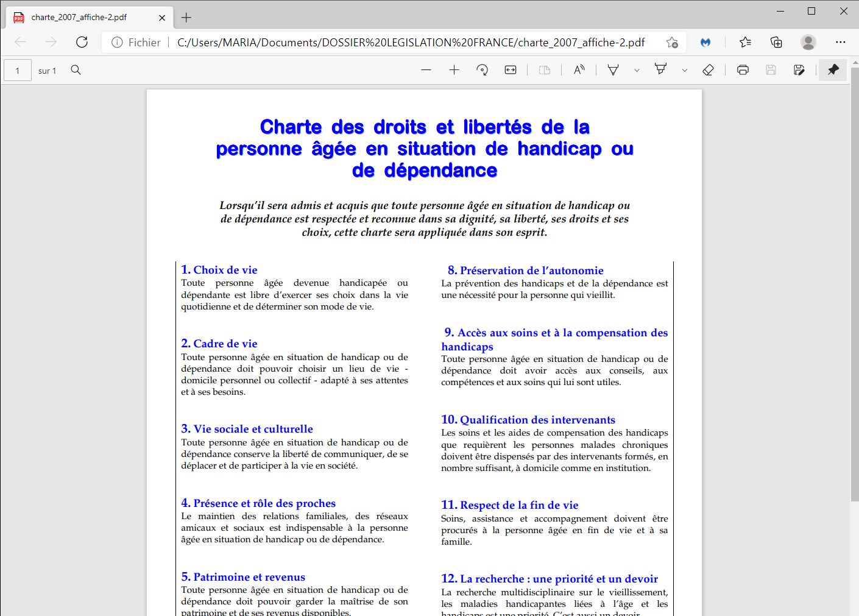Screen dimensions: 859x616
Task: Click heading '4. Présence et rôle des proches'
Action: pyautogui.click(x=258, y=503)
